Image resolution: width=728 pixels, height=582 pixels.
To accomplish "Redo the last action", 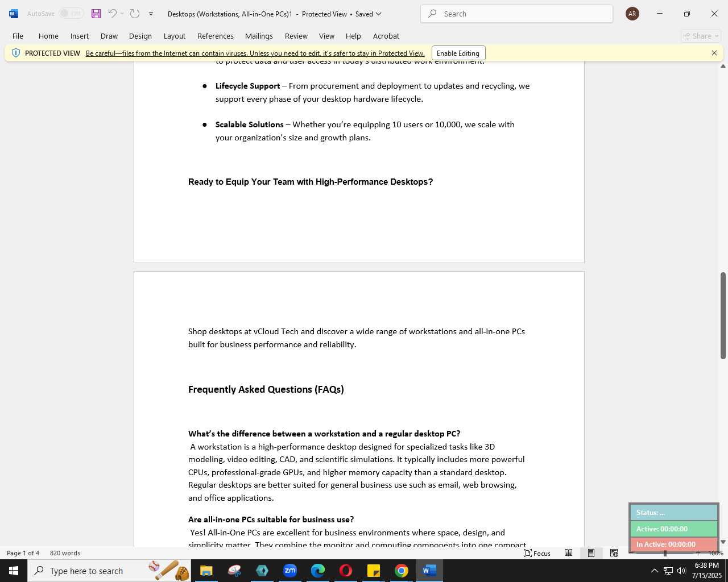I will pos(135,14).
